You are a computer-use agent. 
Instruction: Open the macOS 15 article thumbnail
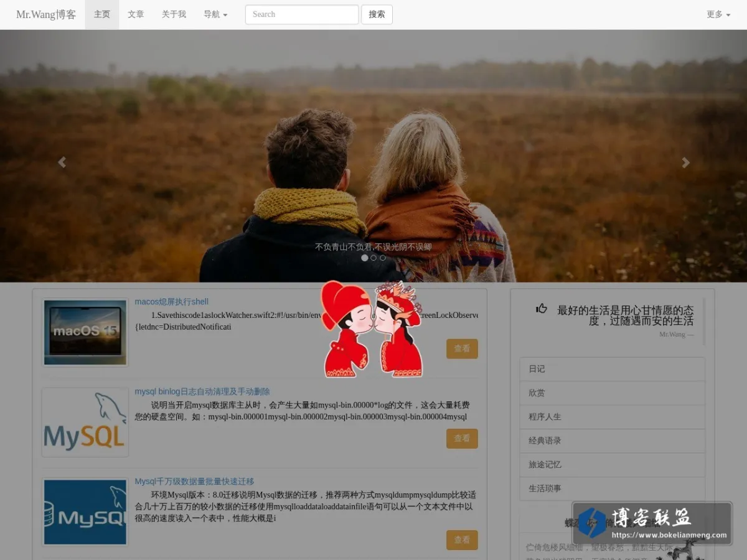click(85, 332)
